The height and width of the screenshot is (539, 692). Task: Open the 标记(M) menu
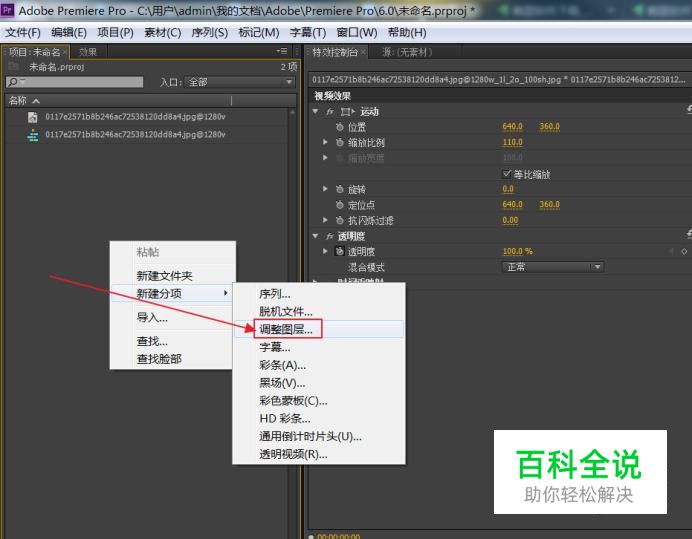click(259, 33)
